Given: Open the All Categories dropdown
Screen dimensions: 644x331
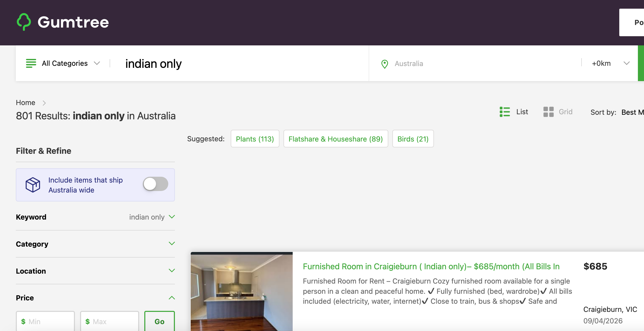Looking at the screenshot, I should point(65,63).
